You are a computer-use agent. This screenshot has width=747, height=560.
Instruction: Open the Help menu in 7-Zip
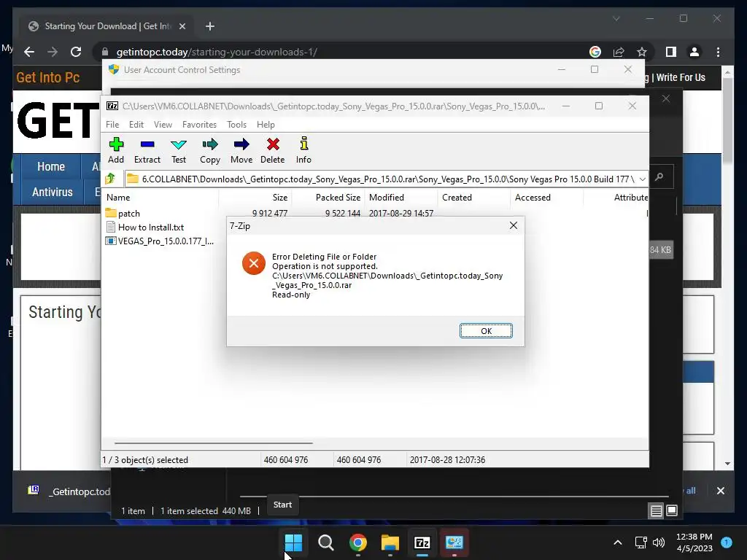coord(266,124)
